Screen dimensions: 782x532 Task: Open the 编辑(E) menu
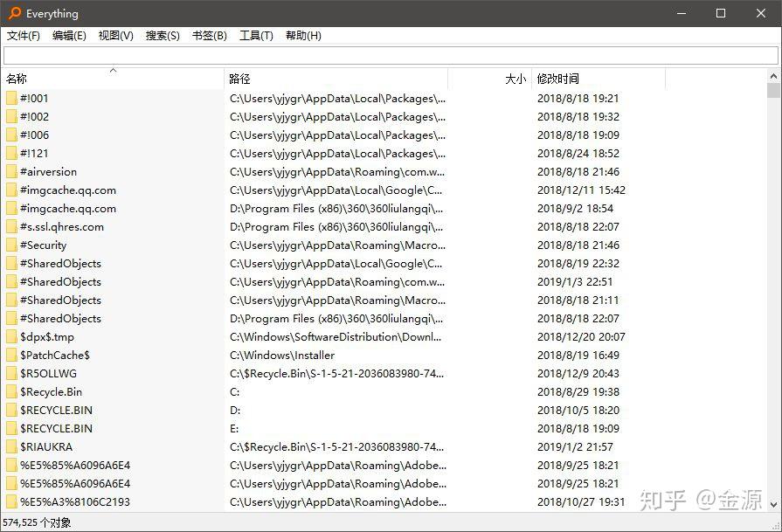[69, 36]
